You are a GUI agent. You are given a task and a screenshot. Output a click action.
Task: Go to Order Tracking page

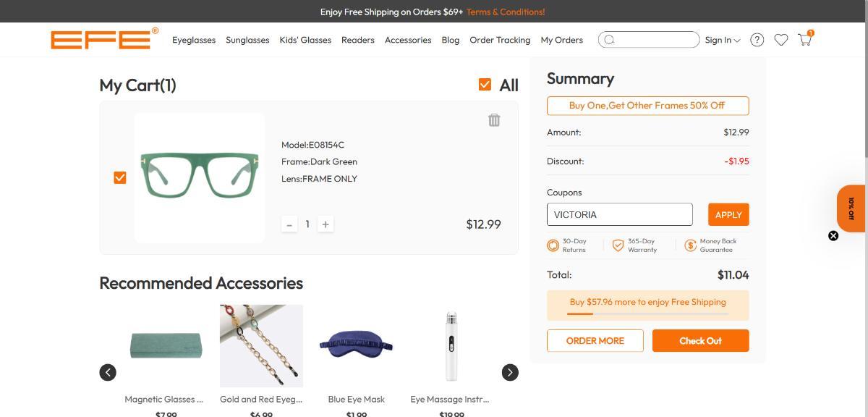click(500, 40)
